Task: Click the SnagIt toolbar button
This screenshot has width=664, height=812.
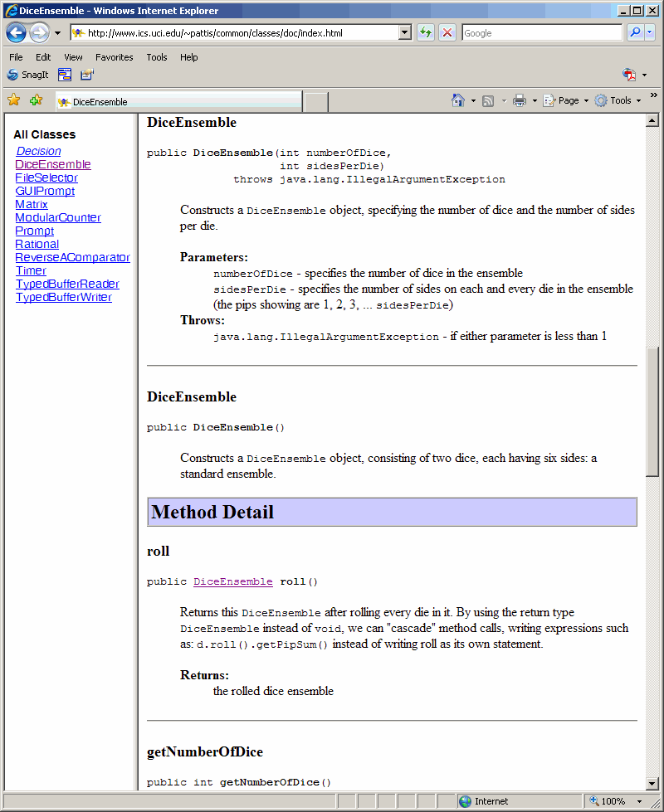Action: pos(27,75)
